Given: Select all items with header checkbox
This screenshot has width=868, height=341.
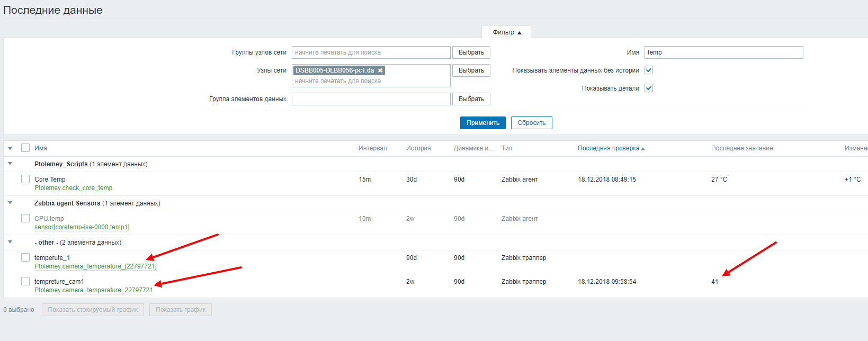Looking at the screenshot, I should [x=25, y=148].
